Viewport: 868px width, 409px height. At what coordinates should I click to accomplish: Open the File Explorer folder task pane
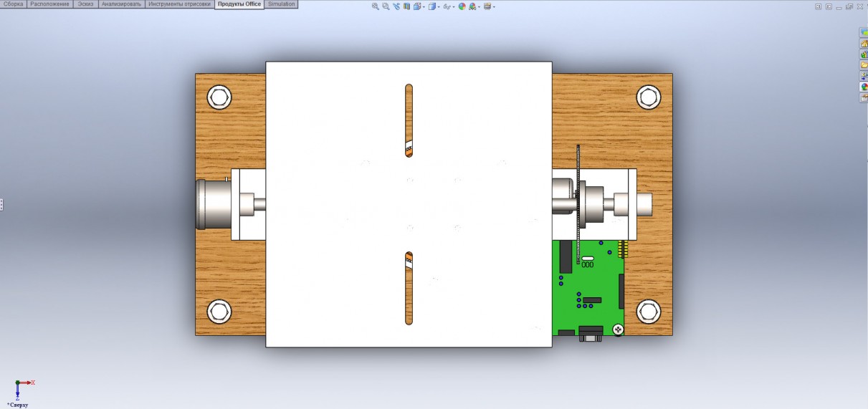864,65
